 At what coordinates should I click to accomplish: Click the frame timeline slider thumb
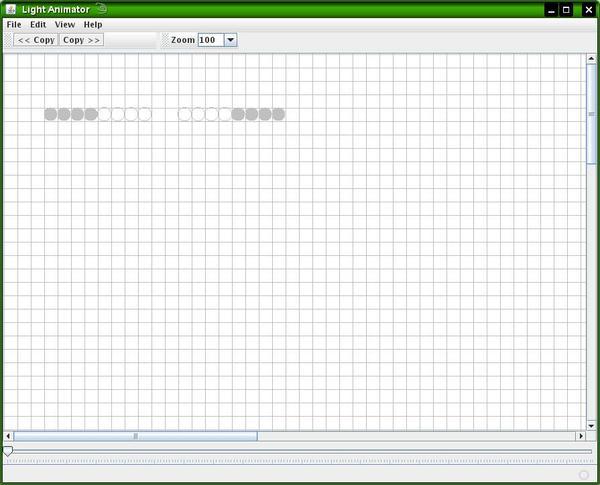coord(8,452)
